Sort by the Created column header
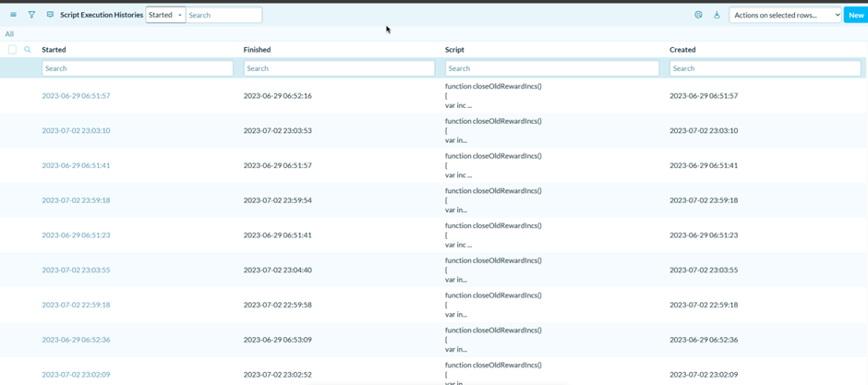Viewport: 868px width, 385px height. coord(682,50)
